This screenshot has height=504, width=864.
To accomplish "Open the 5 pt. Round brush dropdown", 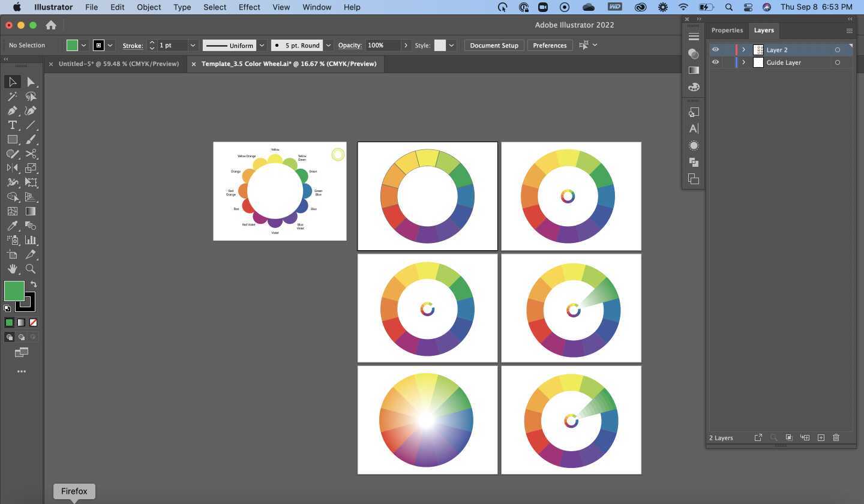I will tap(328, 45).
